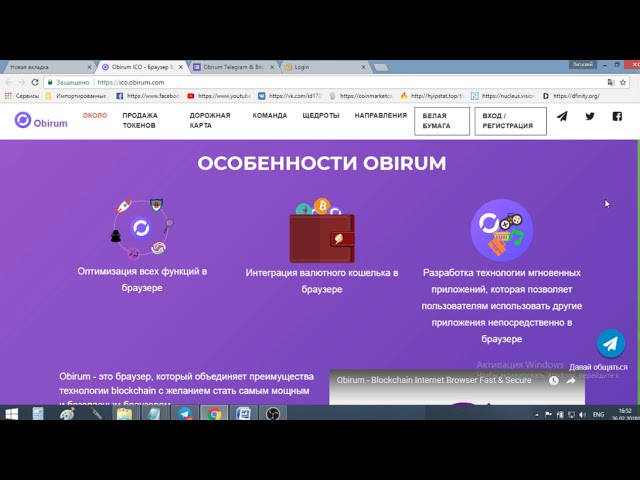Bookmark page with the star icon
This screenshot has height=480, width=640.
(x=623, y=82)
